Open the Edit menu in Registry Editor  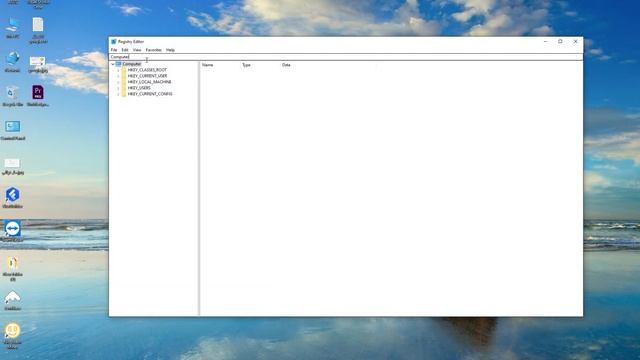tap(125, 50)
